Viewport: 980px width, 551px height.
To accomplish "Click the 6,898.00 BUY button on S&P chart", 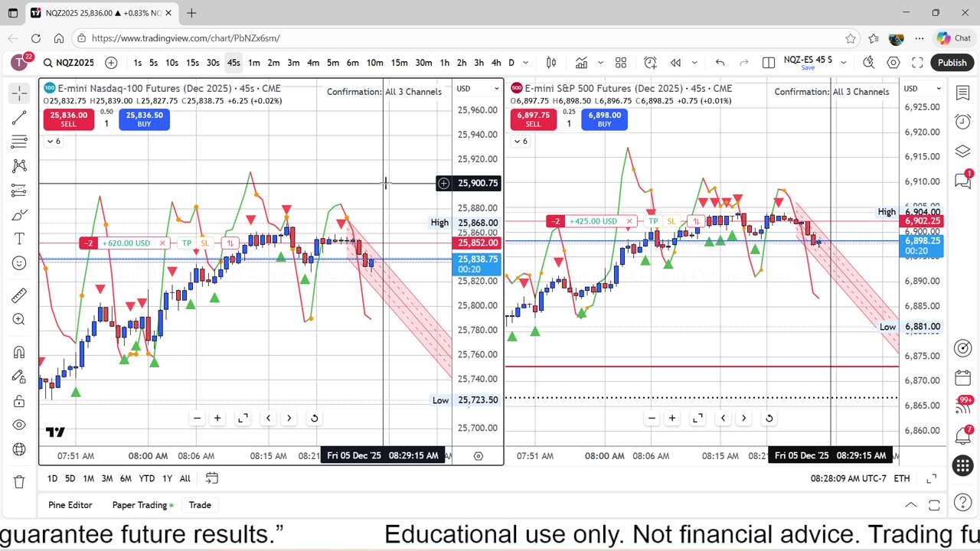I will (x=604, y=119).
